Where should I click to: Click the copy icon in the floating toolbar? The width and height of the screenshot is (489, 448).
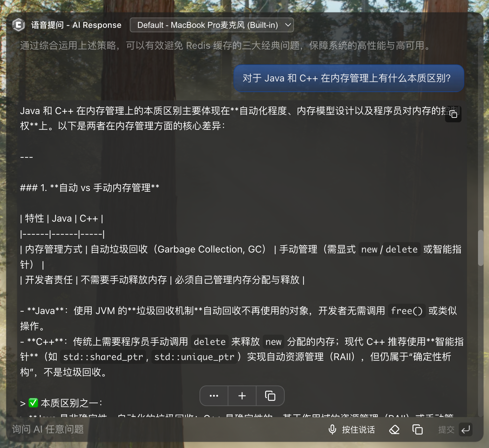(x=270, y=396)
